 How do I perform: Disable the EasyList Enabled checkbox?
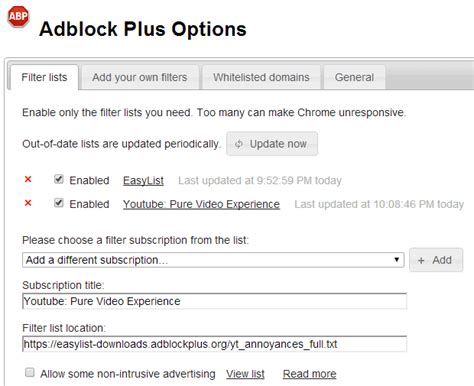click(59, 179)
